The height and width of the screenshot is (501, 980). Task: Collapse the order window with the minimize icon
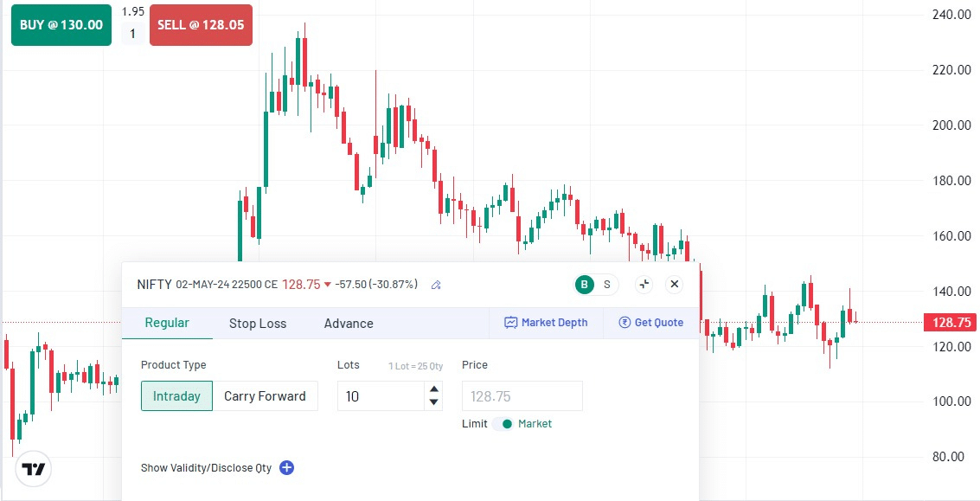pos(643,284)
